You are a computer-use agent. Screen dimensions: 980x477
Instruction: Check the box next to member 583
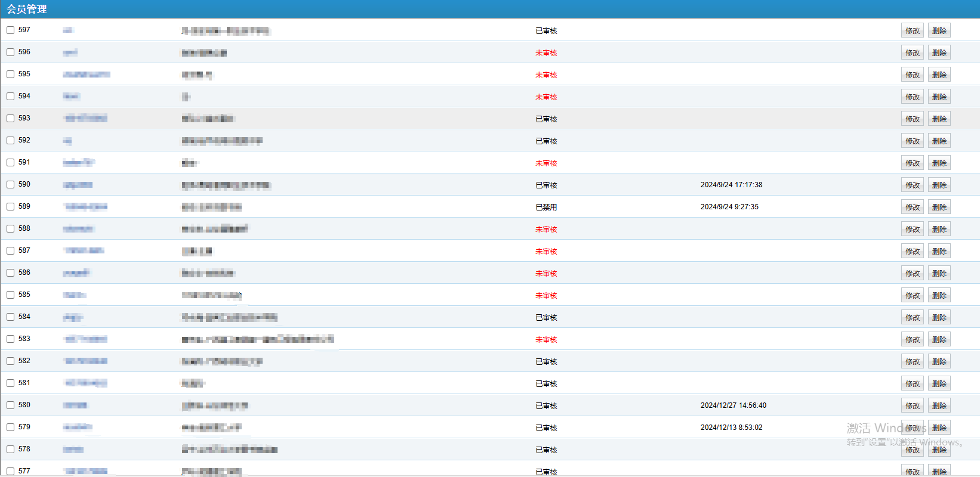click(11, 339)
